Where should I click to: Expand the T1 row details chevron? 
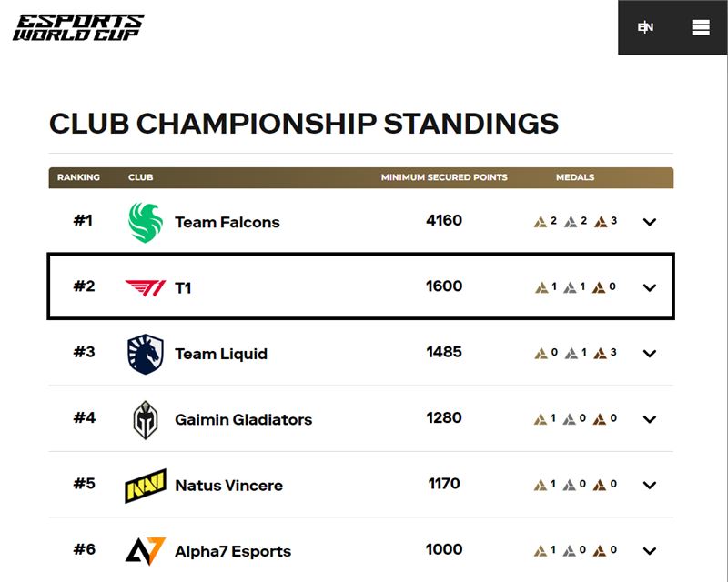(x=650, y=287)
